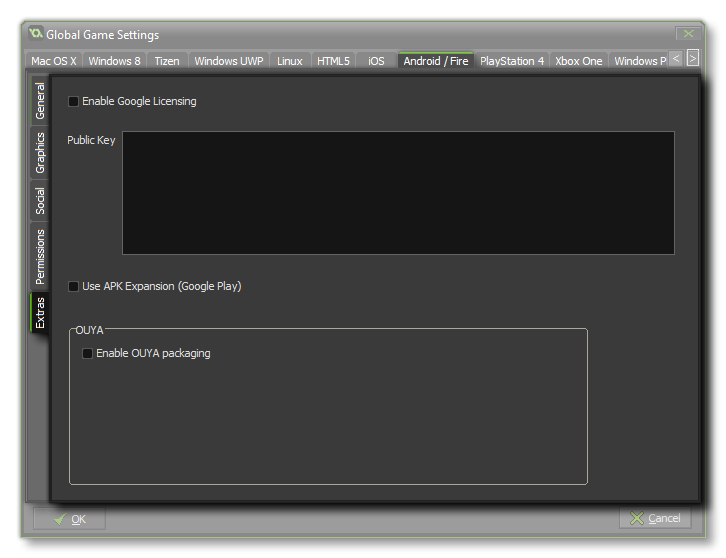Image resolution: width=726 pixels, height=558 pixels.
Task: Confirm settings with the OK button
Action: point(69,519)
